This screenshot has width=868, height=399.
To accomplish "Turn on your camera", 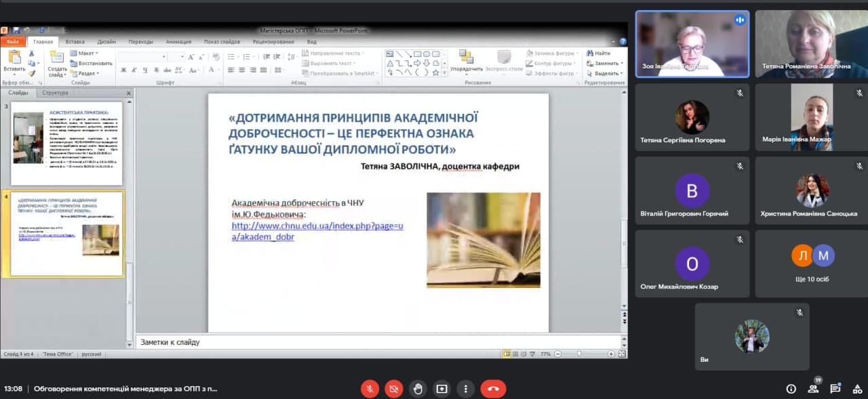I will (393, 389).
